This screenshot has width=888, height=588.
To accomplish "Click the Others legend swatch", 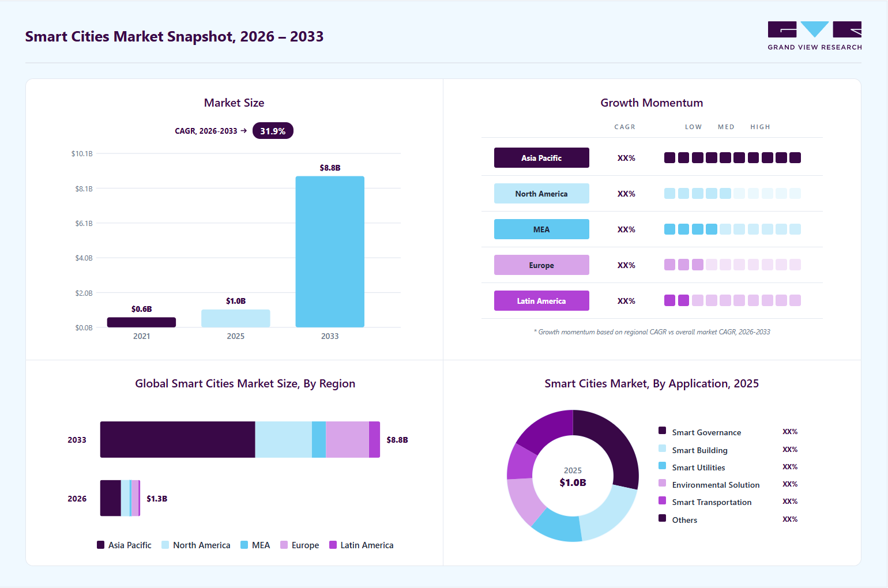I will pos(663,518).
